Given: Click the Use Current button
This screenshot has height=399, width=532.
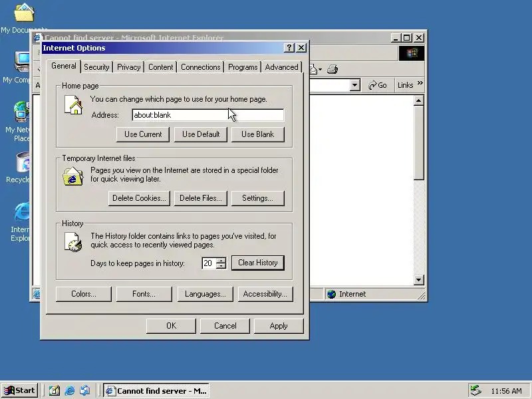Looking at the screenshot, I should [143, 134].
